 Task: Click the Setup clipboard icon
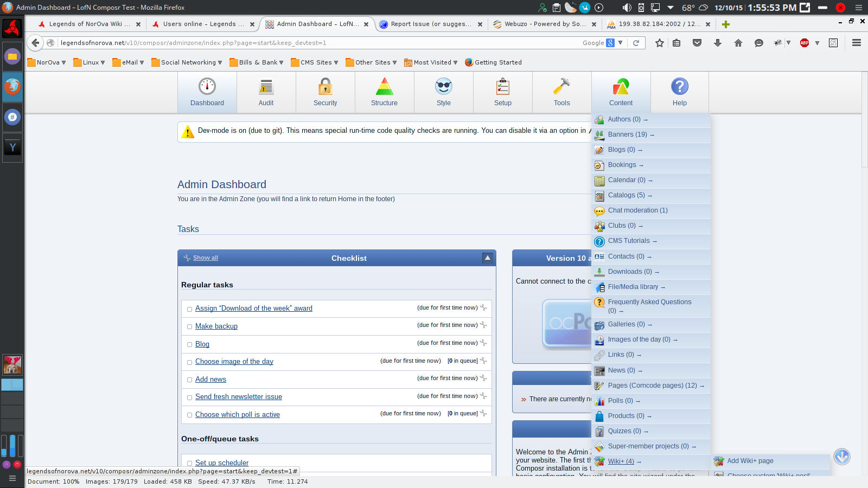tap(502, 87)
